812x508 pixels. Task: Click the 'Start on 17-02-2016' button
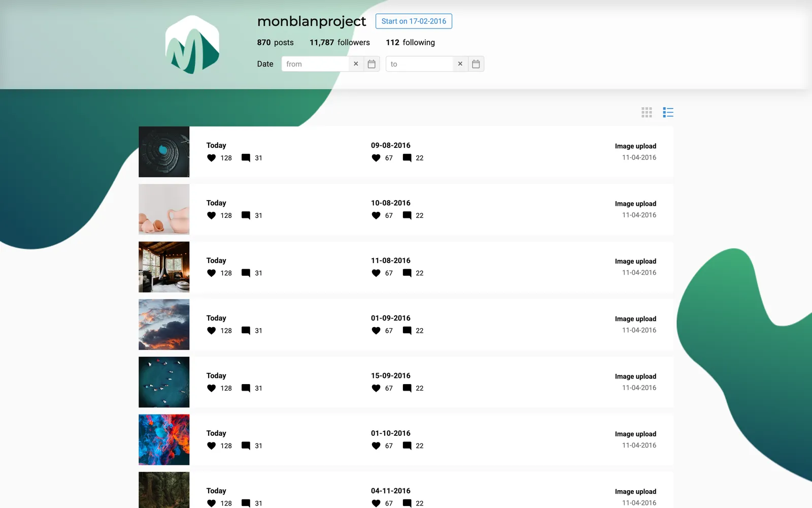(x=414, y=21)
